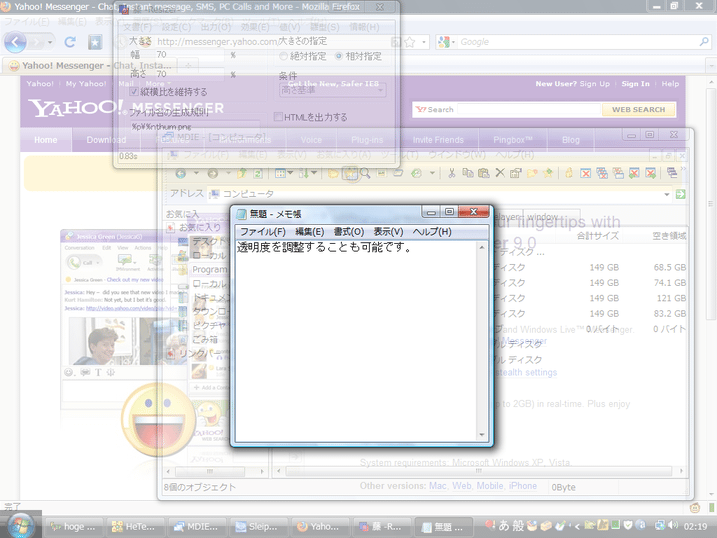Screen dimensions: 717x538
Task: Click the star add-favorite icon in MDIE toolbar
Action: point(548,173)
